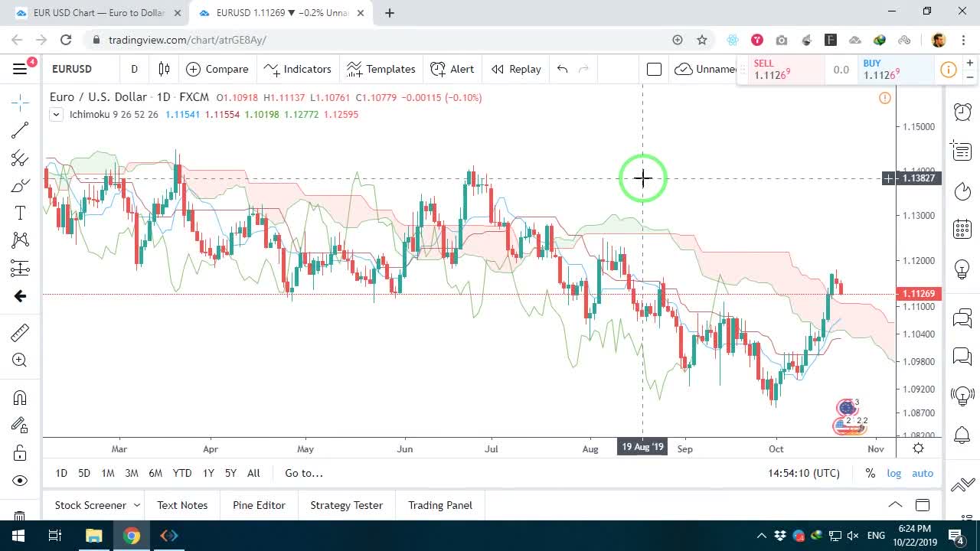
Task: Set range to 1M
Action: 108,473
